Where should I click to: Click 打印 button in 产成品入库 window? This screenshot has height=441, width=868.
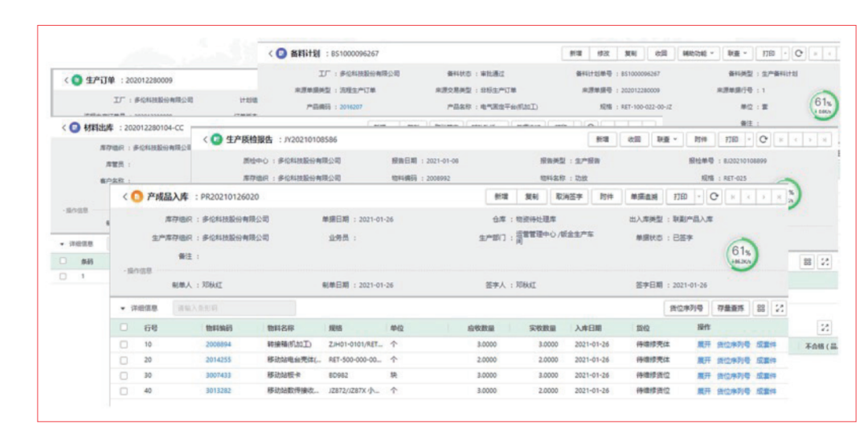coord(681,197)
